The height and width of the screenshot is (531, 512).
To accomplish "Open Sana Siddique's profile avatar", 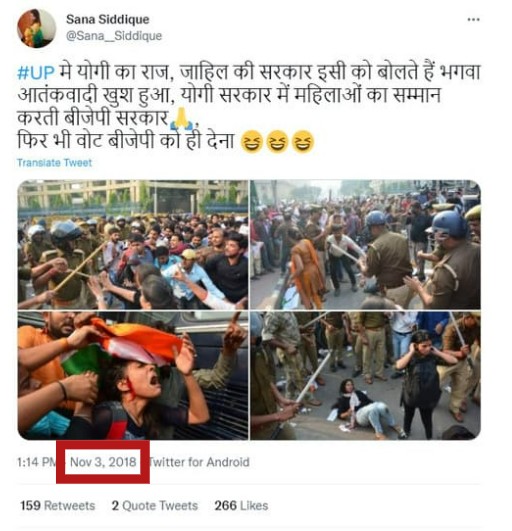I will click(x=37, y=28).
